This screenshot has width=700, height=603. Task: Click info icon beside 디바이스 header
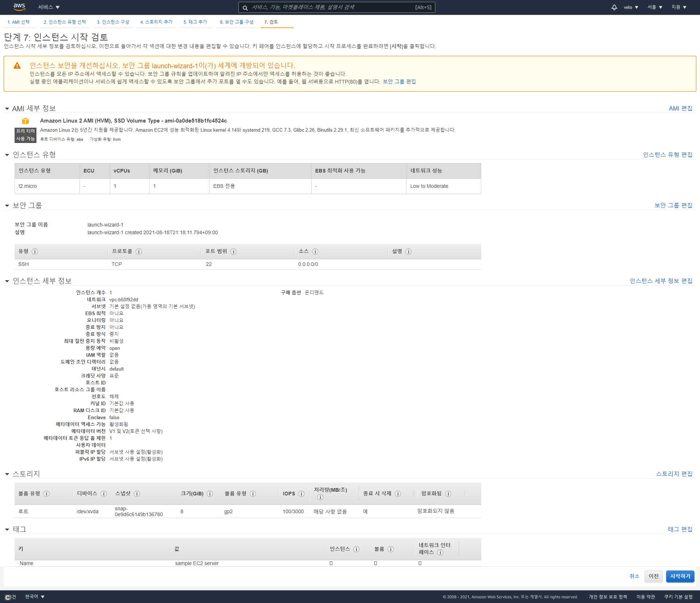pyautogui.click(x=104, y=494)
